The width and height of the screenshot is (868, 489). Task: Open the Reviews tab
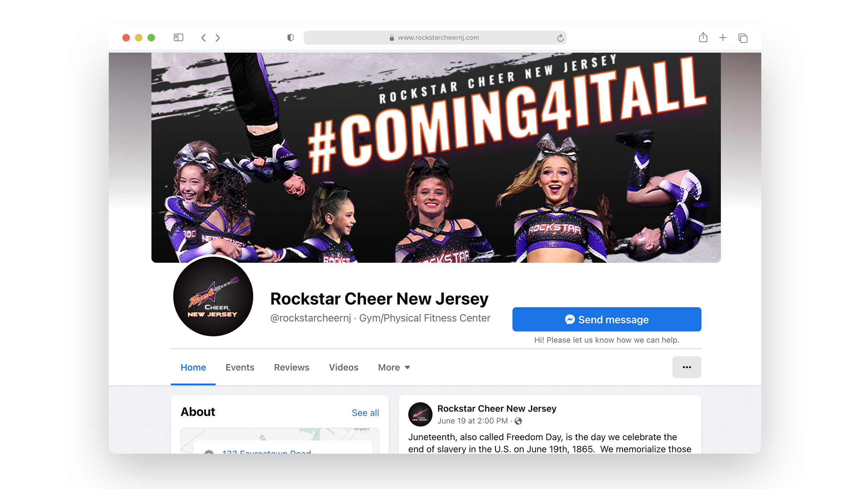[x=292, y=367]
